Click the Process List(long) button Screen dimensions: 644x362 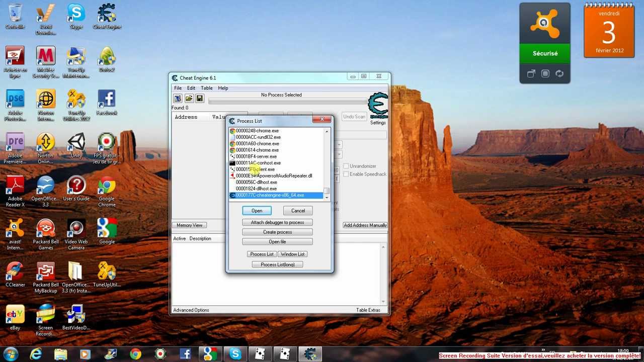tap(278, 264)
